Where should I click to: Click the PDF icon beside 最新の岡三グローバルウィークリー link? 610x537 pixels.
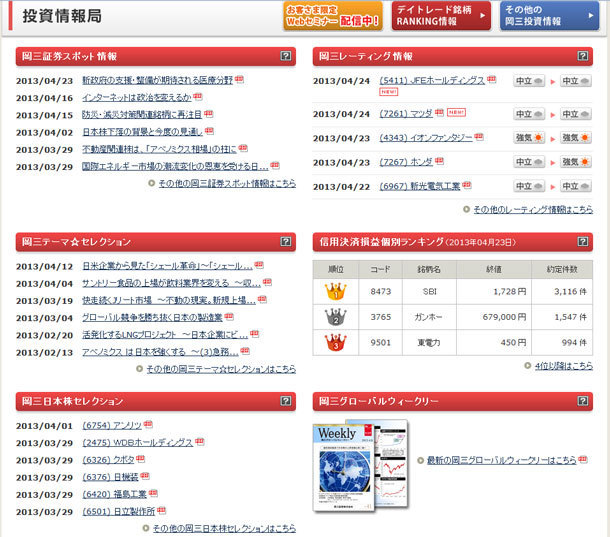tap(583, 459)
